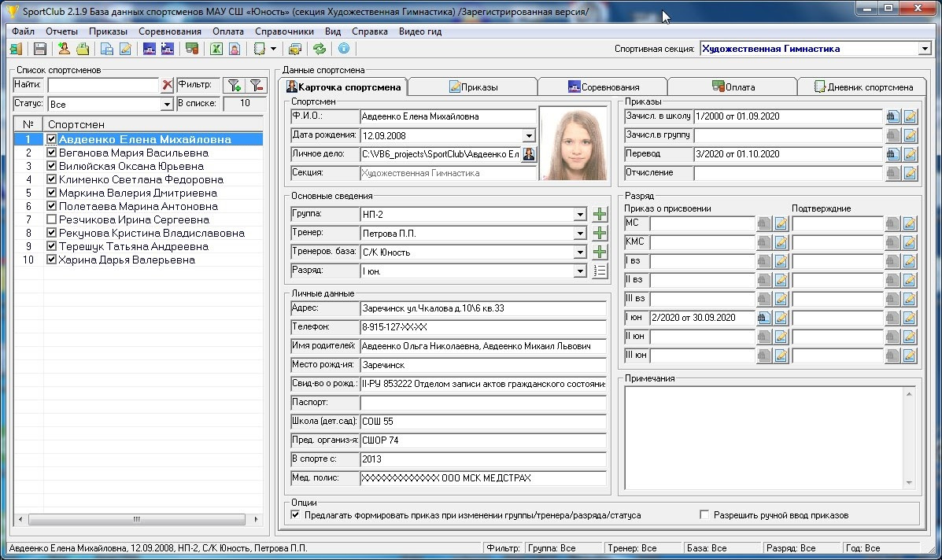
Task: Click the Excel export toolbar icon
Action: [216, 49]
